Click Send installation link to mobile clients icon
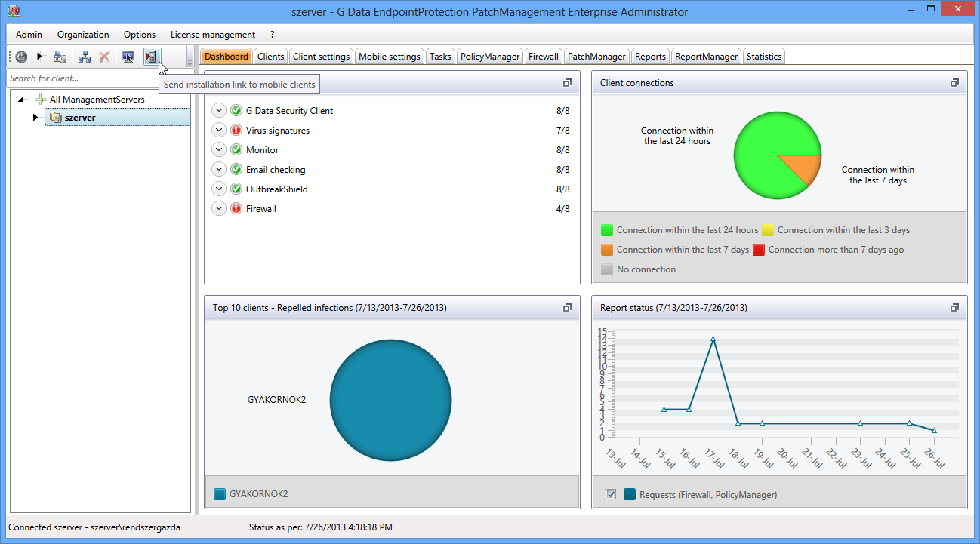The image size is (980, 544). click(x=152, y=57)
